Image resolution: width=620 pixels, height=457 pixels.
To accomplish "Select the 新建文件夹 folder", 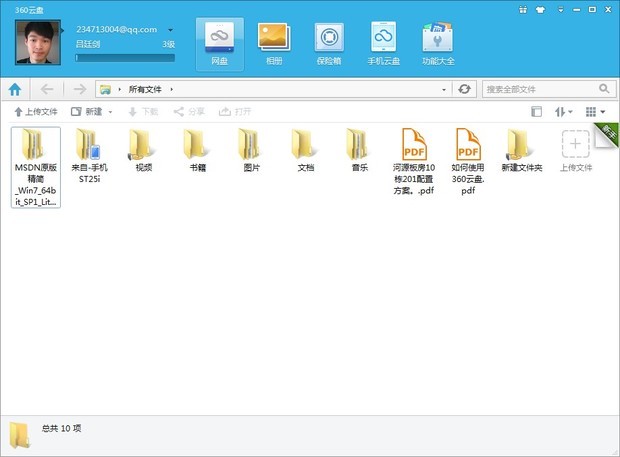I will (x=522, y=150).
